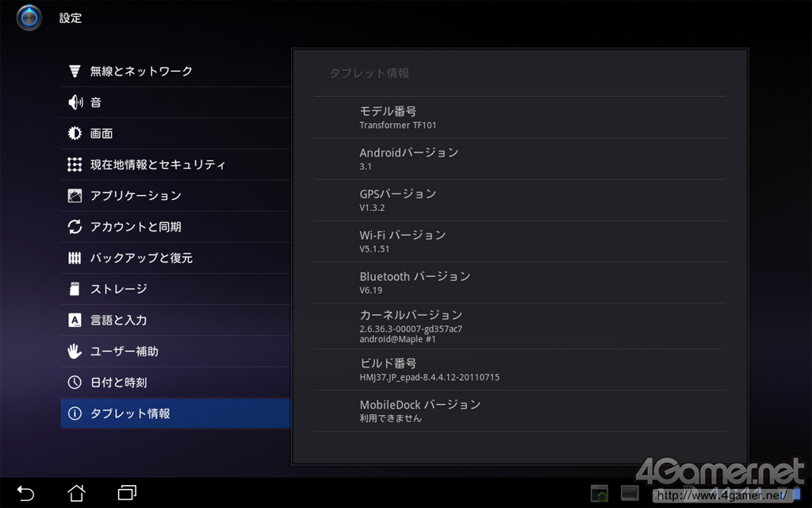Viewport: 812px width, 508px height.
Task: Open 無線とネットワーク settings
Action: pyautogui.click(x=175, y=71)
